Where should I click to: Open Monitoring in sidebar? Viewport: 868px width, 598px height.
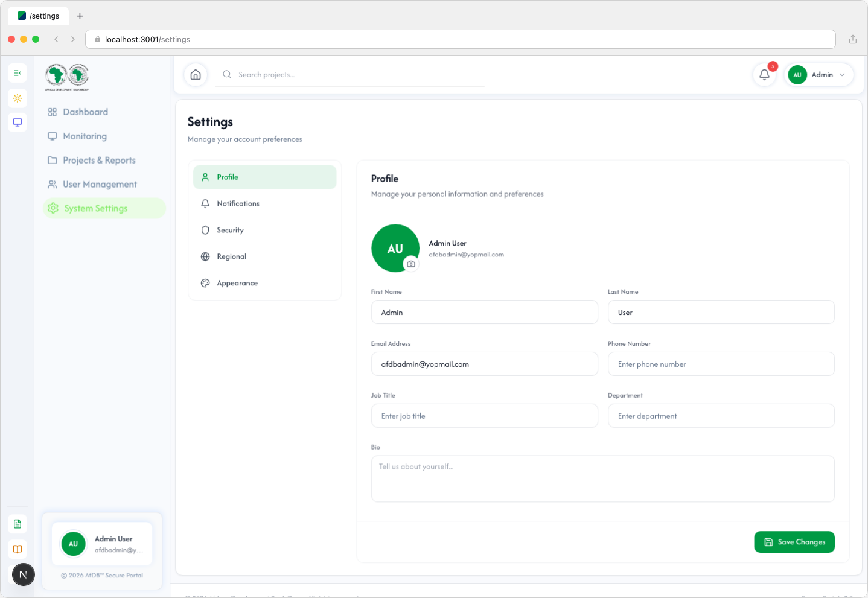pos(104,136)
